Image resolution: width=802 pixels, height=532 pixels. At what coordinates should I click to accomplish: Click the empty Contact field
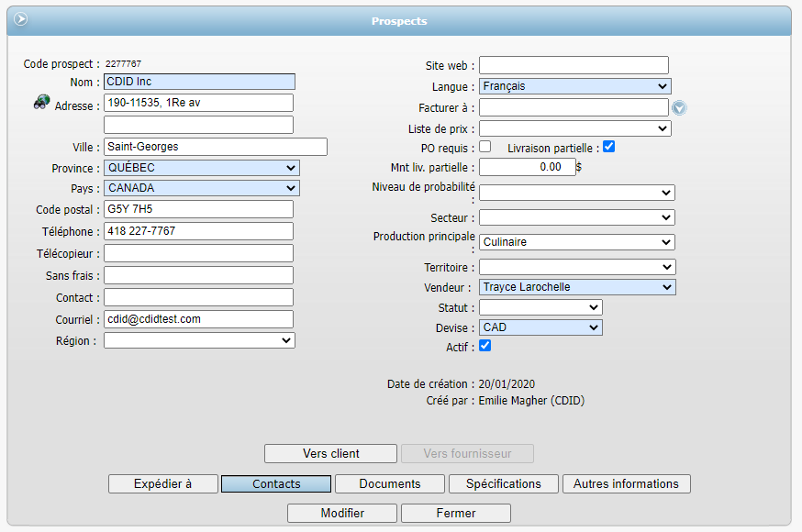198,297
